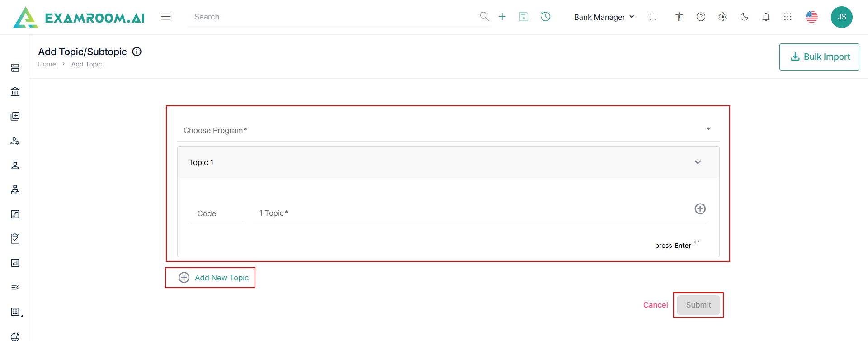The width and height of the screenshot is (868, 341).
Task: Go to Home breadcrumb
Action: pyautogui.click(x=47, y=64)
